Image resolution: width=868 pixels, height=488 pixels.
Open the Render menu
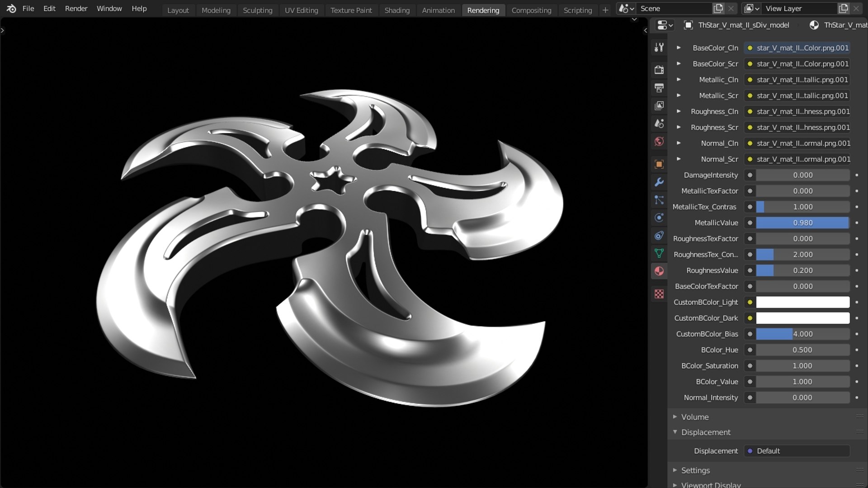click(76, 9)
